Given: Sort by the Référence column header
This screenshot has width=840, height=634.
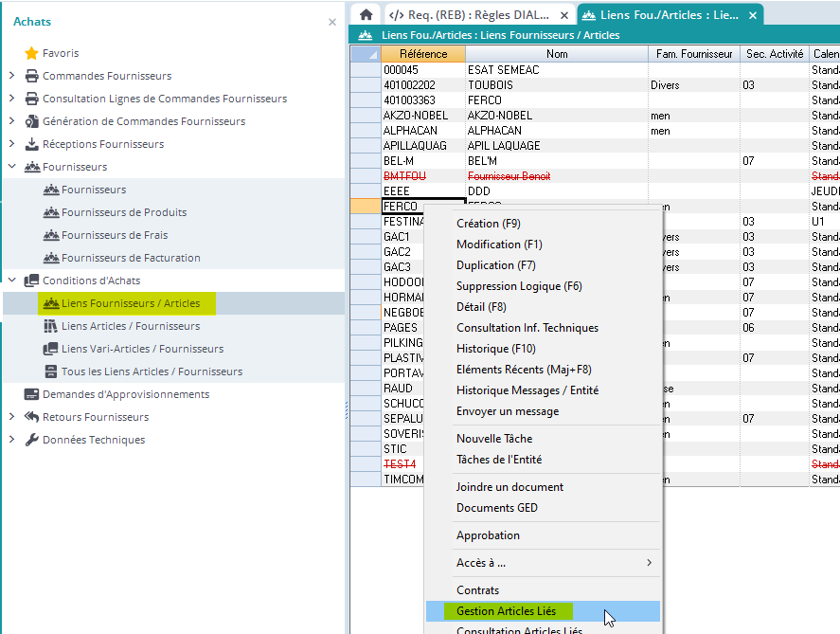Looking at the screenshot, I should pos(422,54).
